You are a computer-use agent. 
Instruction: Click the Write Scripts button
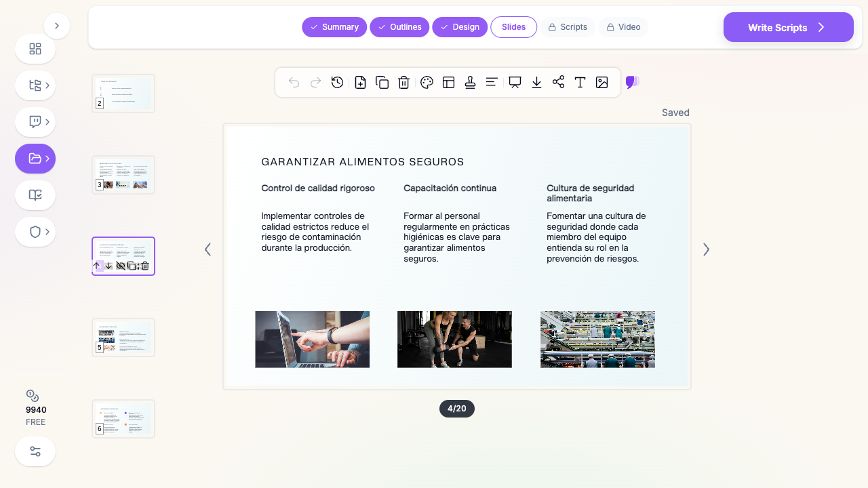[789, 27]
